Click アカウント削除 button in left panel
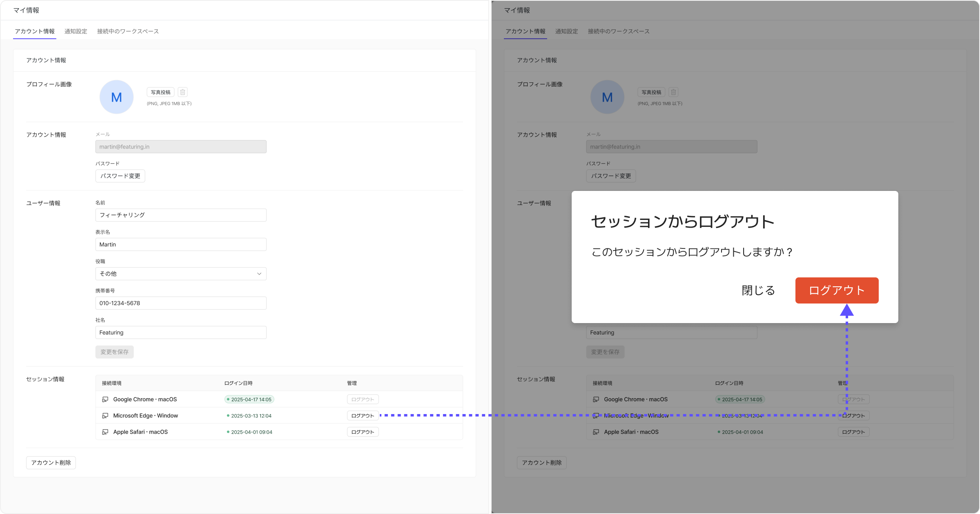 51,463
